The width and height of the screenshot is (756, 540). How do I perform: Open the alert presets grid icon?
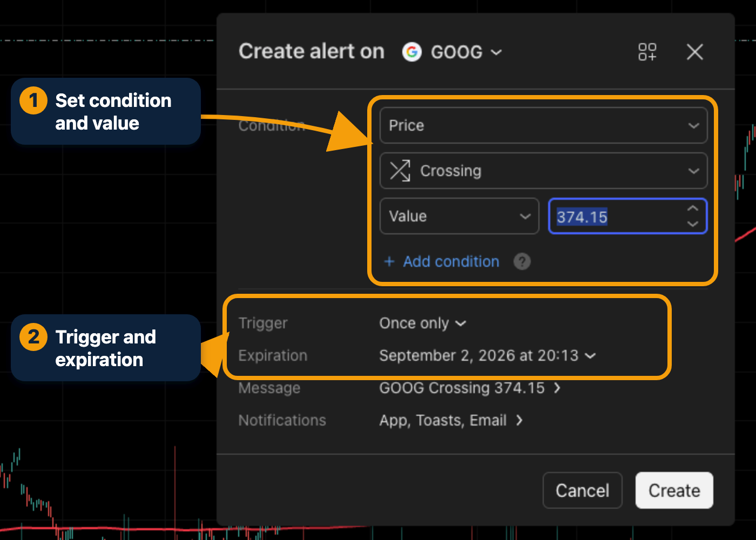pyautogui.click(x=647, y=52)
